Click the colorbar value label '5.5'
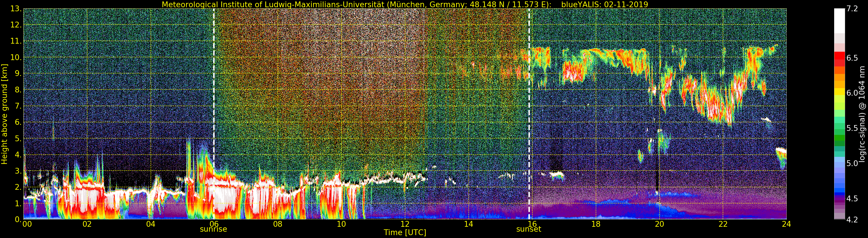Viewport: 868px width, 238px height. 852,128
